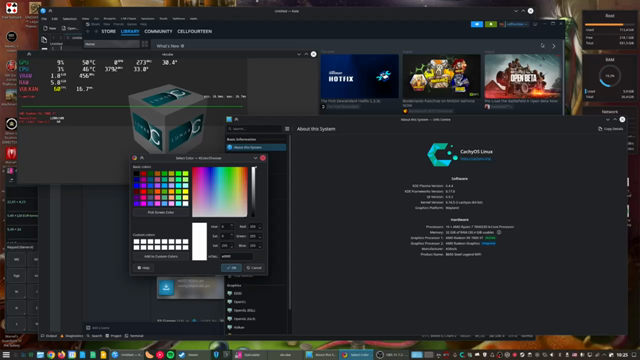The width and height of the screenshot is (640, 360).
Task: Click Pick Screen Color button
Action: (x=161, y=212)
